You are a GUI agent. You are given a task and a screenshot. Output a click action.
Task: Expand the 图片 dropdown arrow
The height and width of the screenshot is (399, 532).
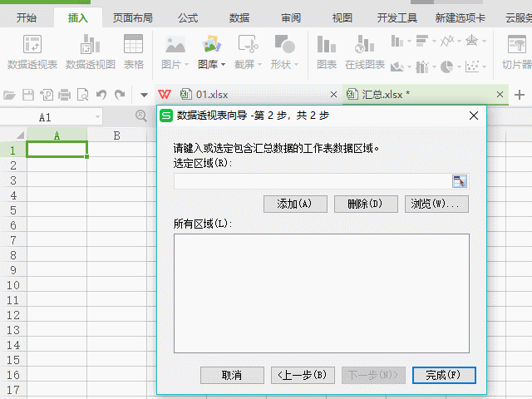tap(186, 64)
